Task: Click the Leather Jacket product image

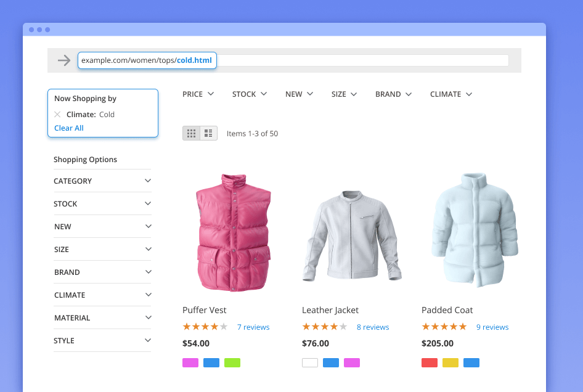Action: tap(352, 235)
